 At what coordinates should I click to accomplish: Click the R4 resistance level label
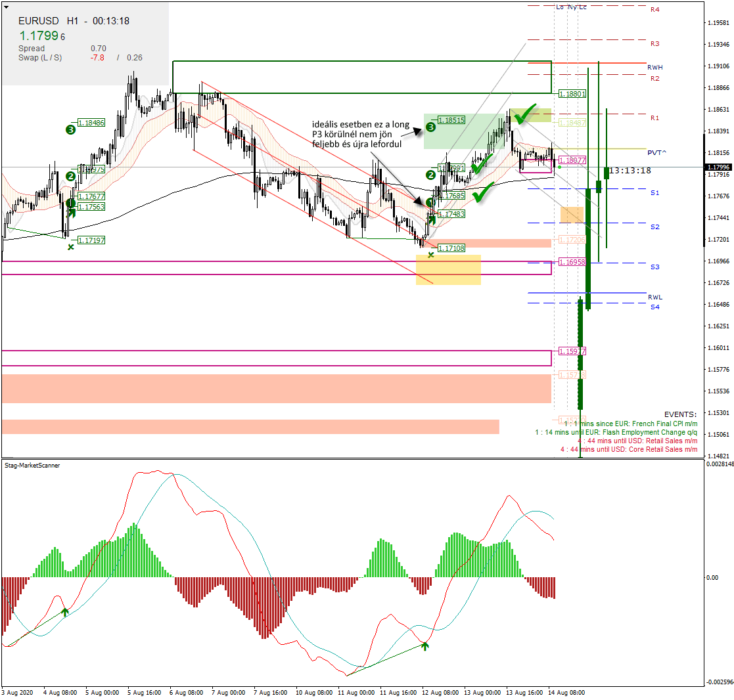point(654,10)
